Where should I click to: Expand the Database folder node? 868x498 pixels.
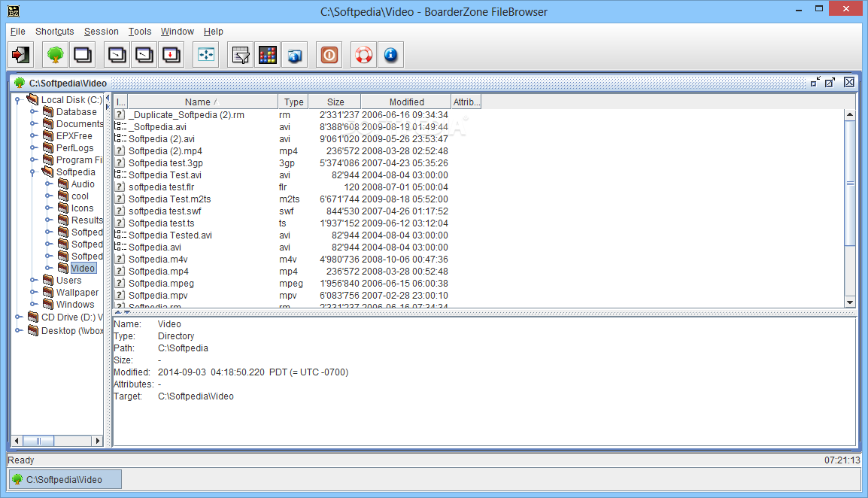pos(33,112)
